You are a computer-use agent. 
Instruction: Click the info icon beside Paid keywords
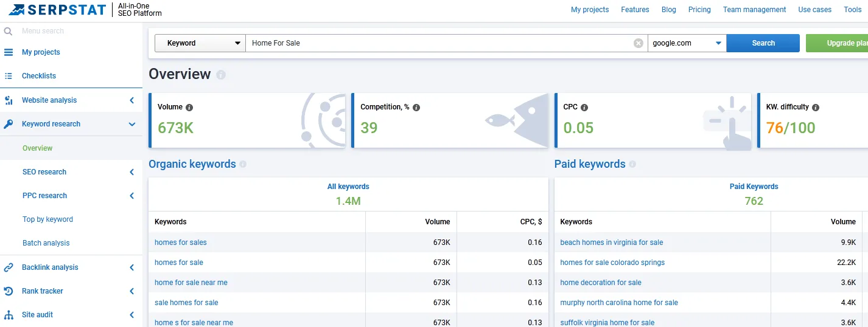pos(632,164)
